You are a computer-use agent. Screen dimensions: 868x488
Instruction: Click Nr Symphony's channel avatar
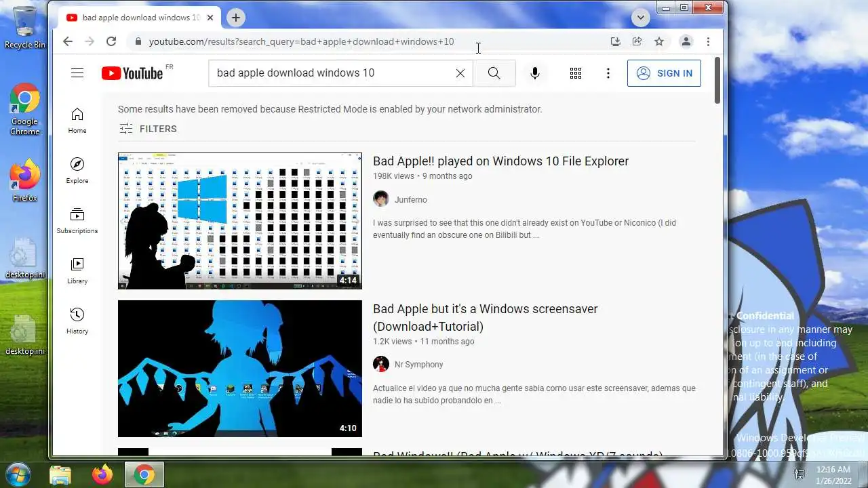(x=381, y=364)
